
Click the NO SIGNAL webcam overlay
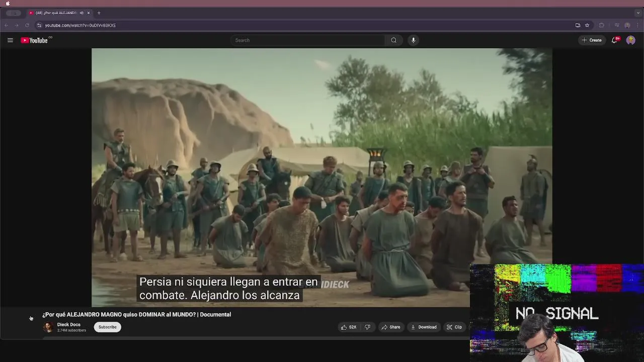point(557,313)
